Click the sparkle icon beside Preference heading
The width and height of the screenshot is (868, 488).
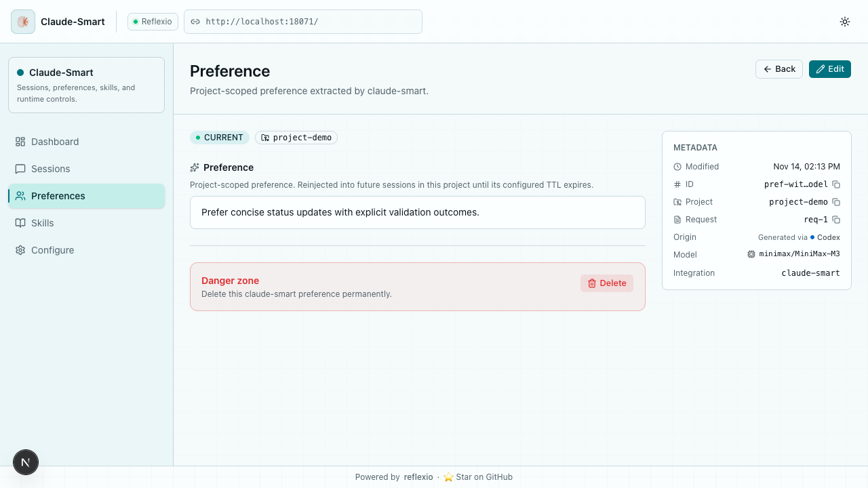coord(195,167)
